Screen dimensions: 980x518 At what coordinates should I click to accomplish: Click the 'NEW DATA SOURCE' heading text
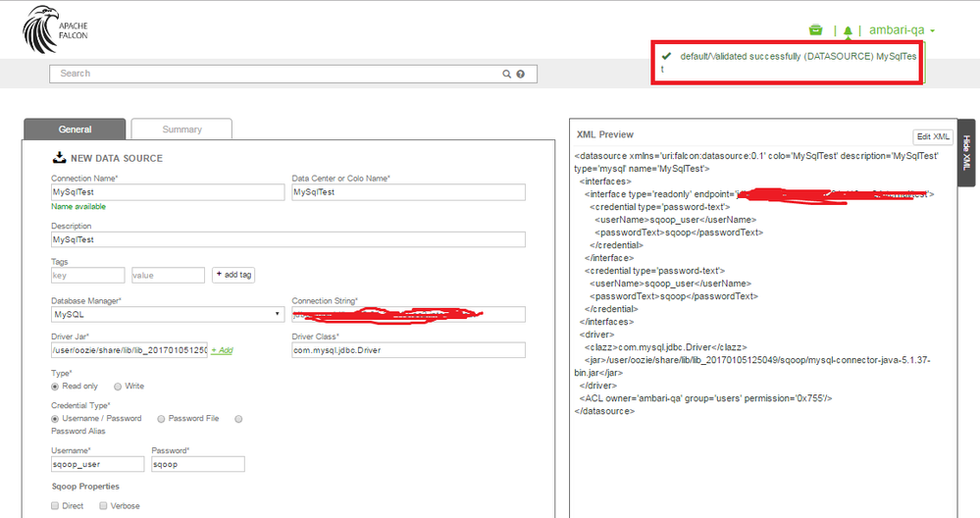point(117,159)
